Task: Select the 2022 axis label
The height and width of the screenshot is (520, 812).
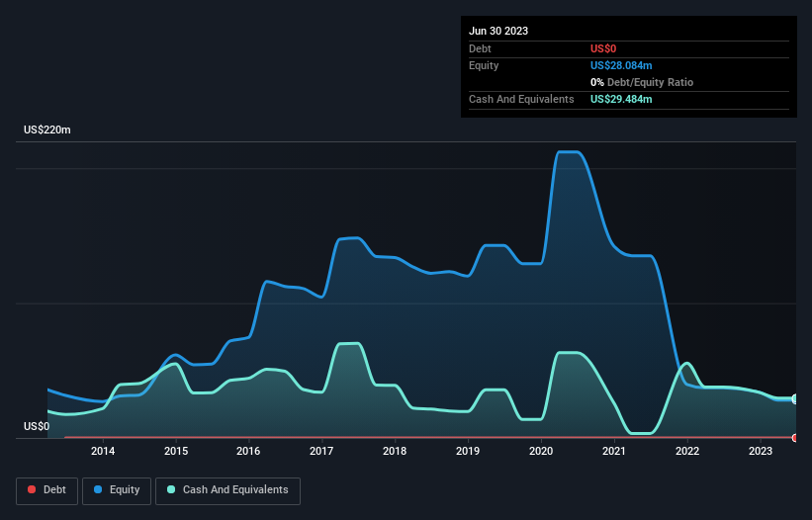Action: pos(687,451)
